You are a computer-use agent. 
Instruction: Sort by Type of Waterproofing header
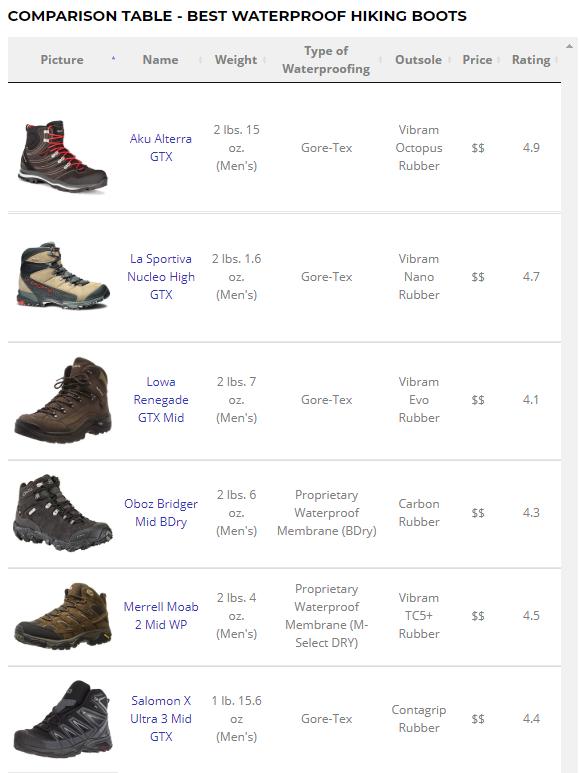tap(326, 60)
